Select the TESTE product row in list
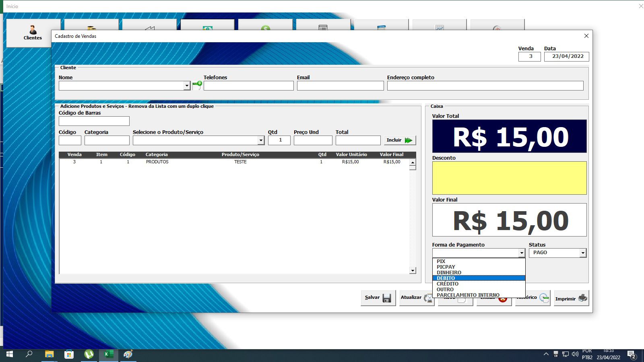The width and height of the screenshot is (644, 362). coord(240,162)
